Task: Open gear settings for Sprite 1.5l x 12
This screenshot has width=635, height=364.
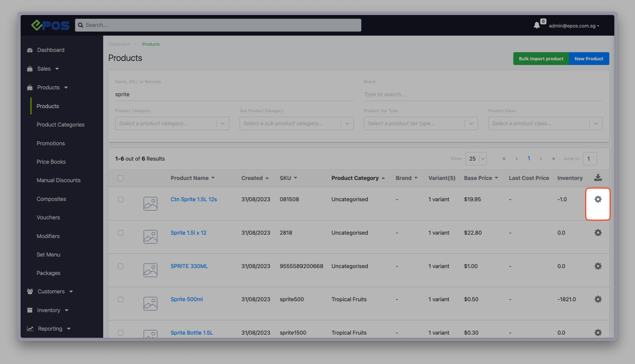Action: pos(598,233)
